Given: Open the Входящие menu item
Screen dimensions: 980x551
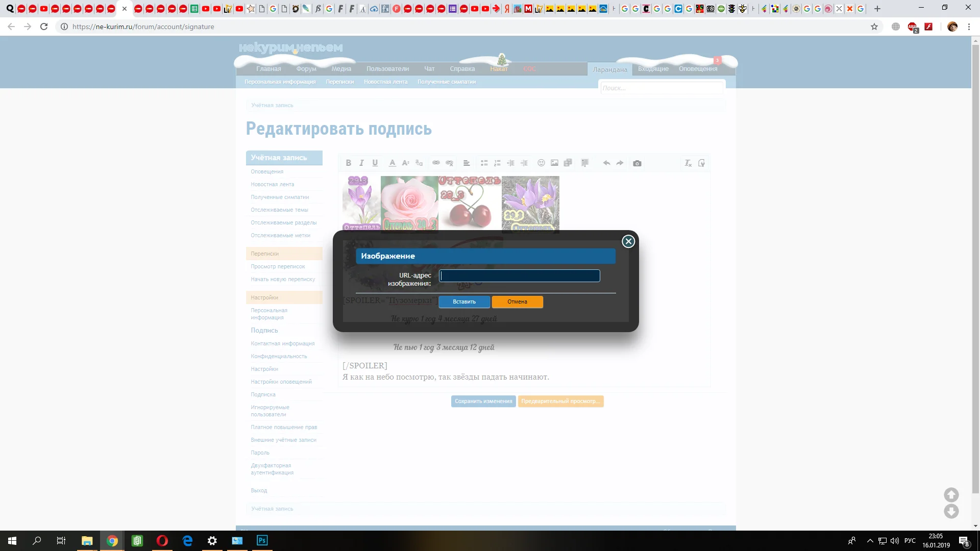Looking at the screenshot, I should [653, 69].
